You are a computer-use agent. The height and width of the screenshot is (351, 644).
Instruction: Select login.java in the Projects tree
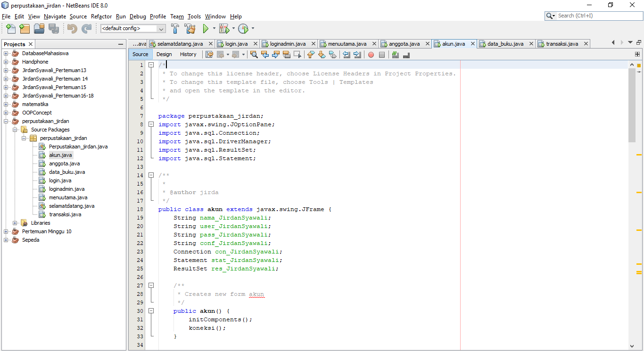61,180
